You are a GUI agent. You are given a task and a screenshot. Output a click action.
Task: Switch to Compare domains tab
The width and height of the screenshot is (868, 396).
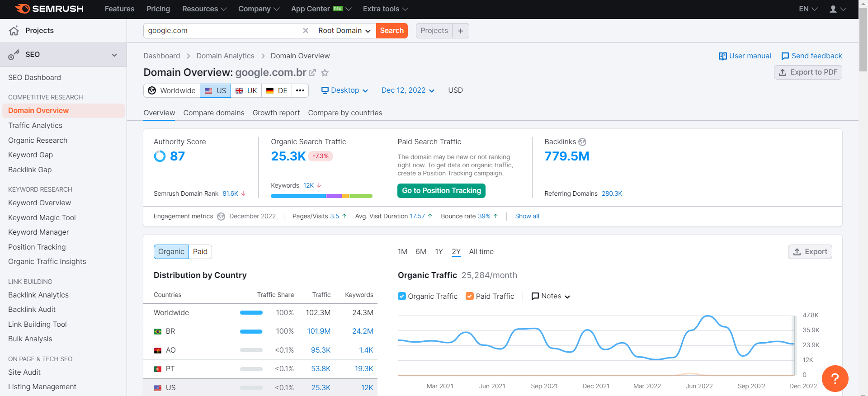coord(214,113)
